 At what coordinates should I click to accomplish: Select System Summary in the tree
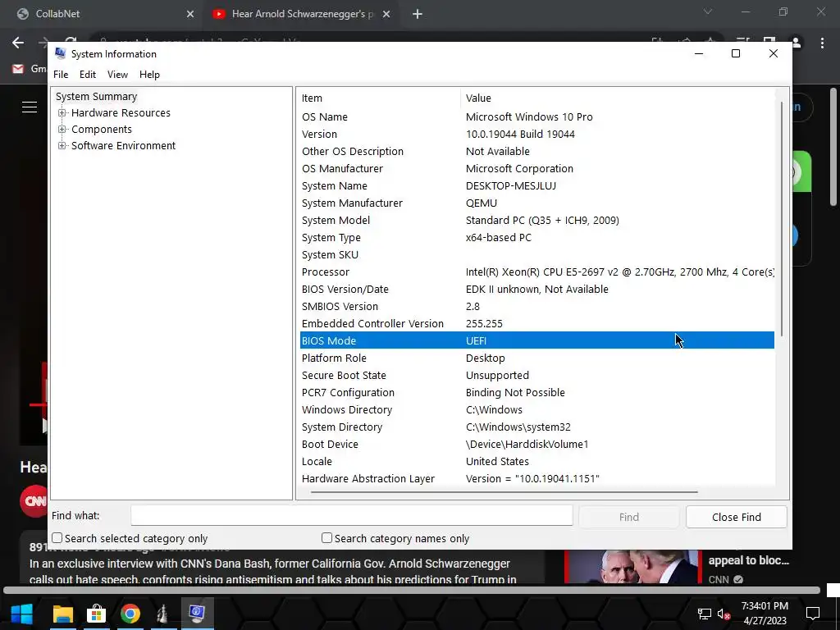(97, 97)
